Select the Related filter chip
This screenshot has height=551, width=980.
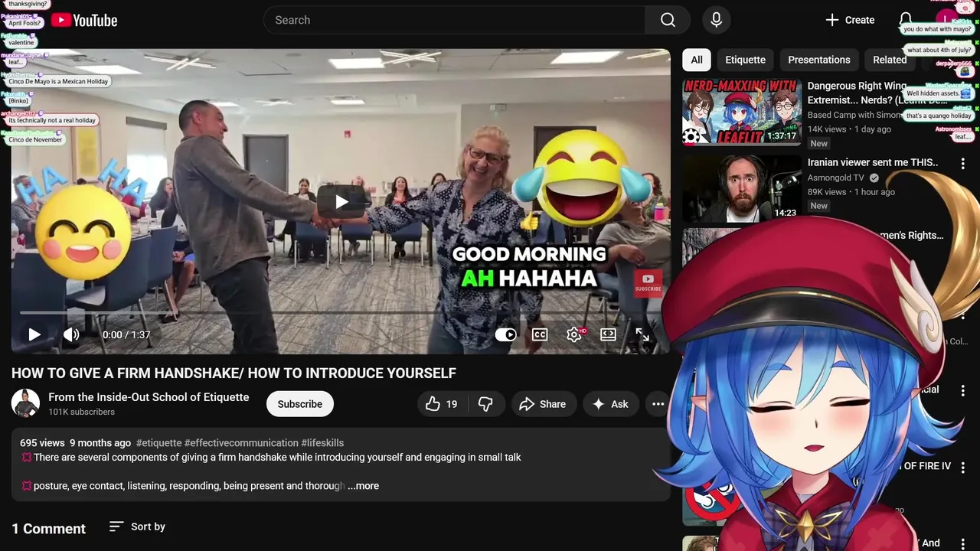(x=890, y=60)
